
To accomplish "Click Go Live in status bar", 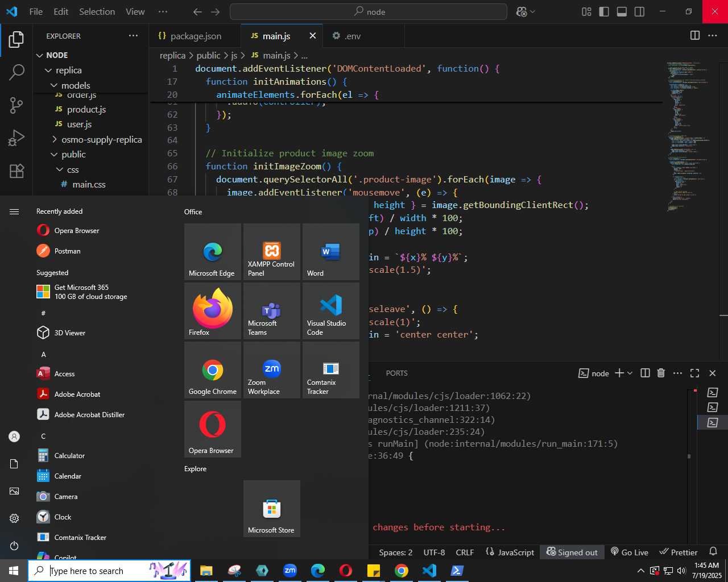I will point(629,552).
